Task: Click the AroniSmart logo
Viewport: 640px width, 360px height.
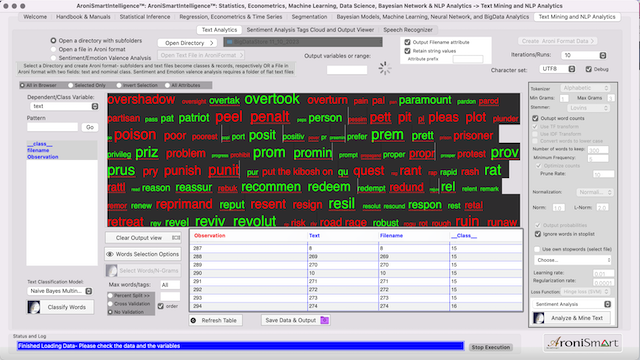Action: click(583, 343)
